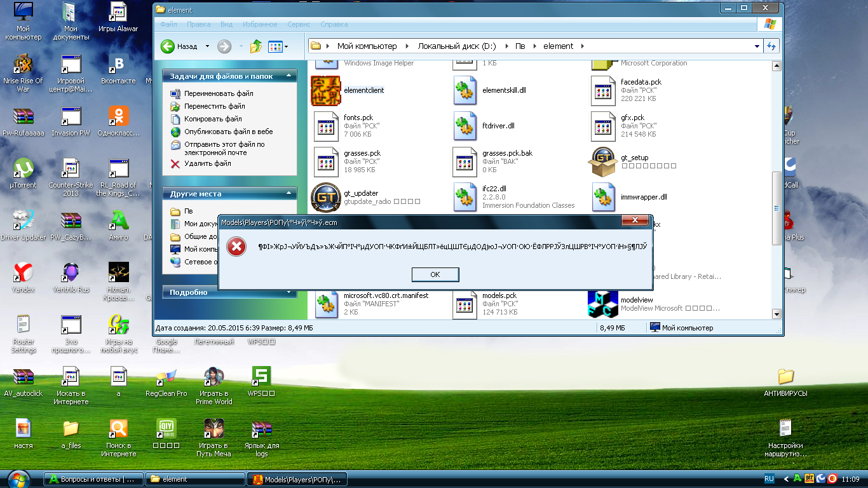Click Переименовать файл task link
The height and width of the screenshot is (488, 868).
pos(219,93)
